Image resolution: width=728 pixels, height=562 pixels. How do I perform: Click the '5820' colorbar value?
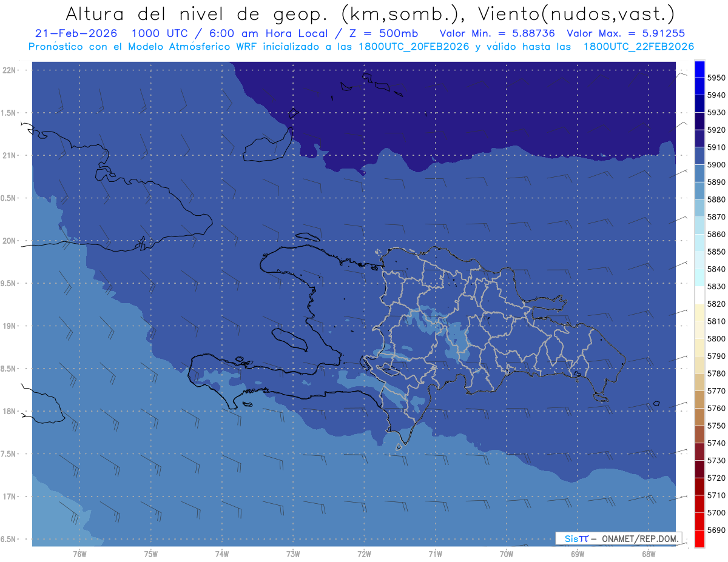click(716, 304)
